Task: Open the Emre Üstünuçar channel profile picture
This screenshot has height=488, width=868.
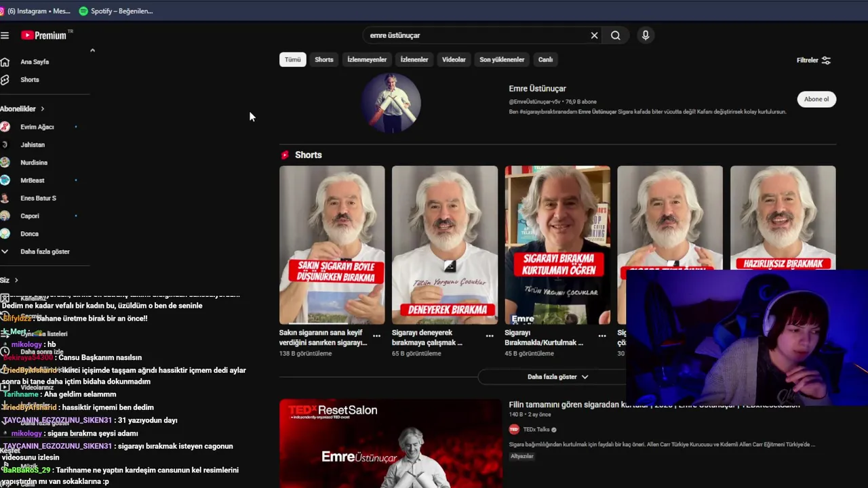Action: 391,102
